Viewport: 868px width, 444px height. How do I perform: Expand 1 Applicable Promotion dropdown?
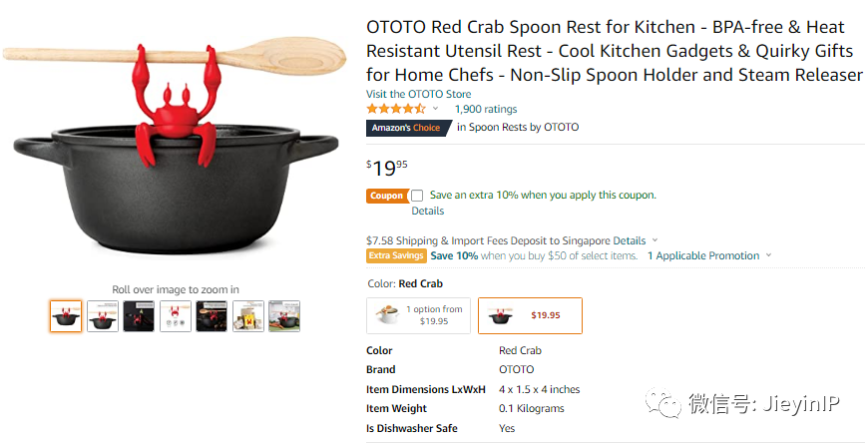click(709, 255)
